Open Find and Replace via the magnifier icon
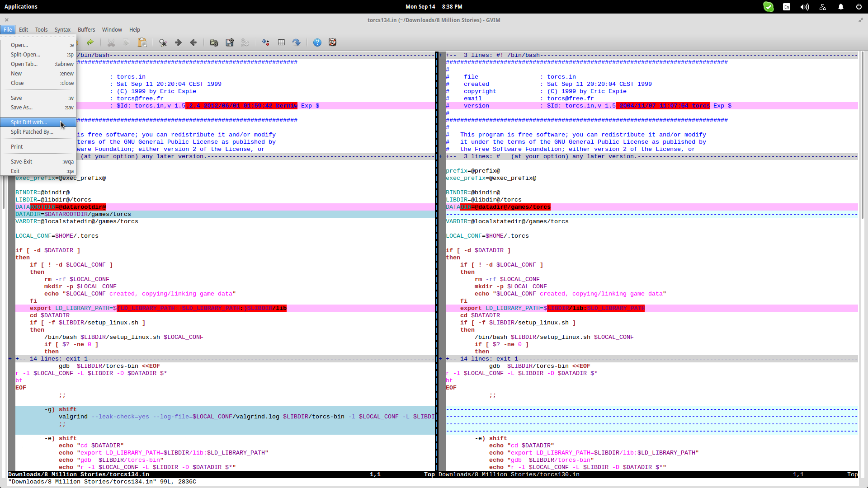This screenshot has width=868, height=488. pyautogui.click(x=163, y=42)
